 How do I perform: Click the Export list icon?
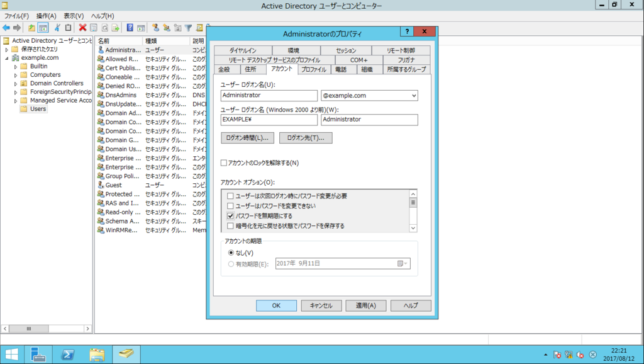(x=116, y=27)
